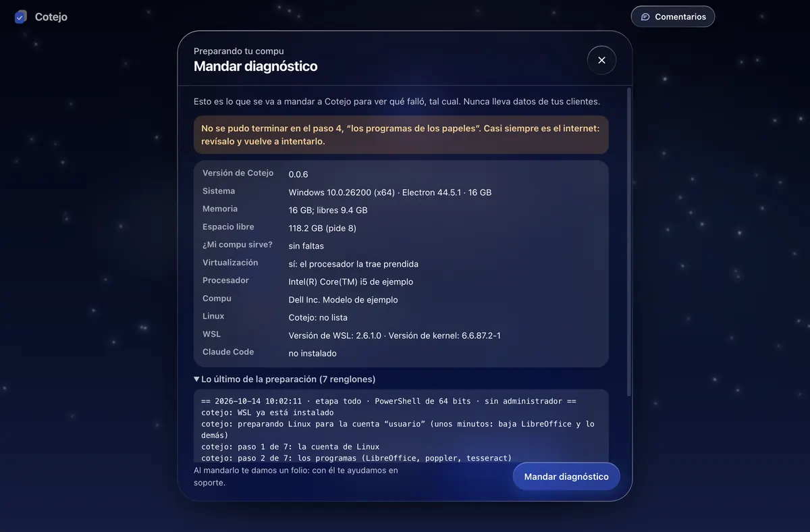Click the Memoria row value
Screen dimensions: 810x532
click(328, 210)
